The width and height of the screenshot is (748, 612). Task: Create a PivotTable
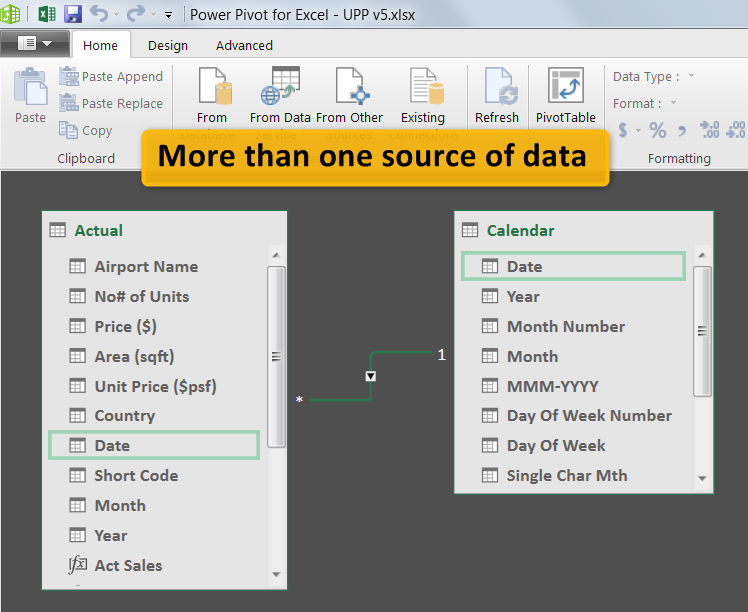click(x=566, y=97)
